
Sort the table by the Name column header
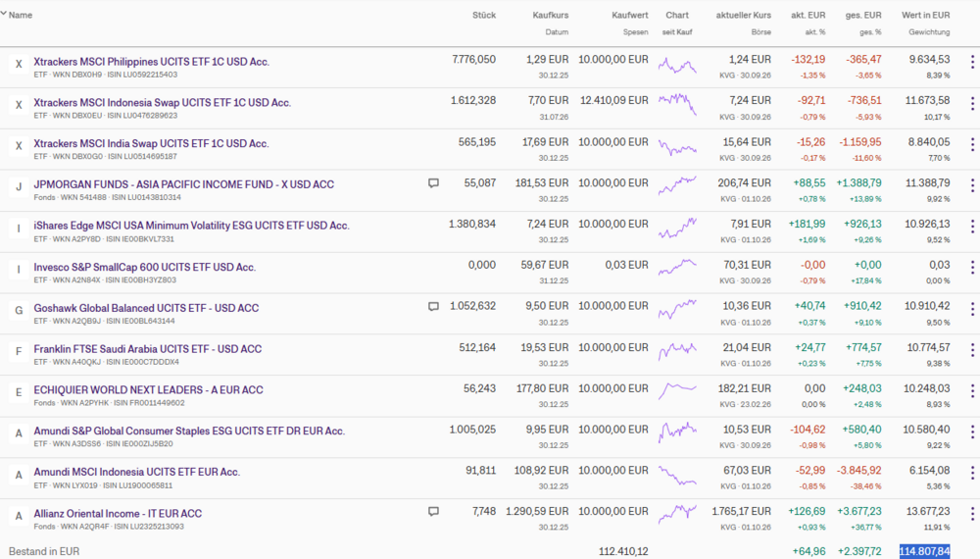tap(21, 15)
